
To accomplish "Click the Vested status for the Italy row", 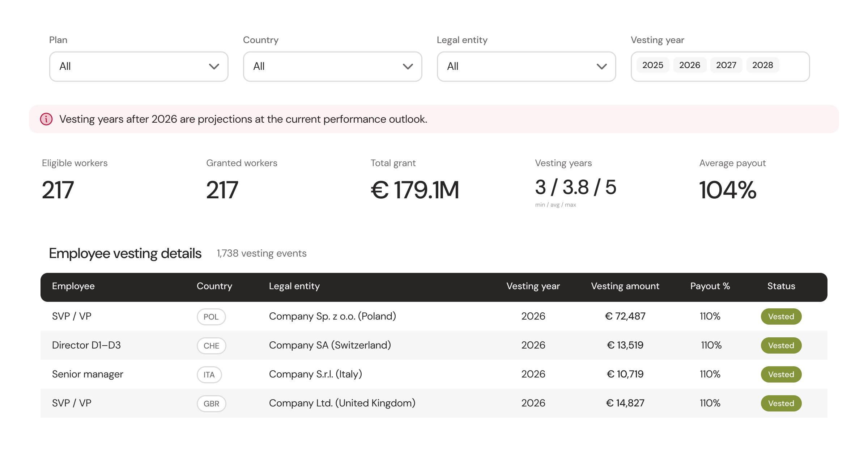I will (781, 374).
